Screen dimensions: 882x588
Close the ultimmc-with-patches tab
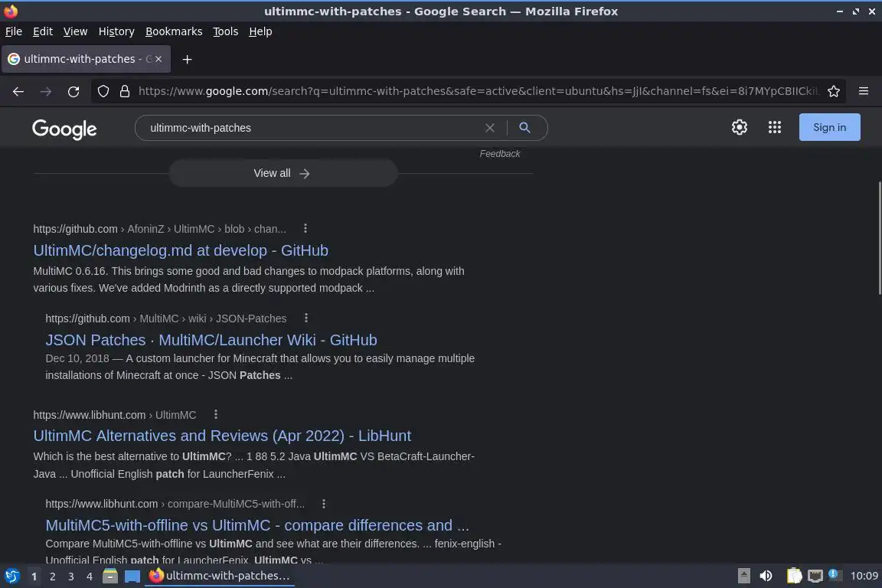158,59
